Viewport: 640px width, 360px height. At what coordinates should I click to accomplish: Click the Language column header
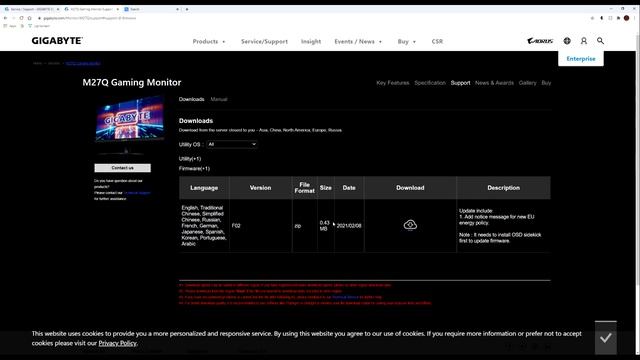[x=204, y=188]
